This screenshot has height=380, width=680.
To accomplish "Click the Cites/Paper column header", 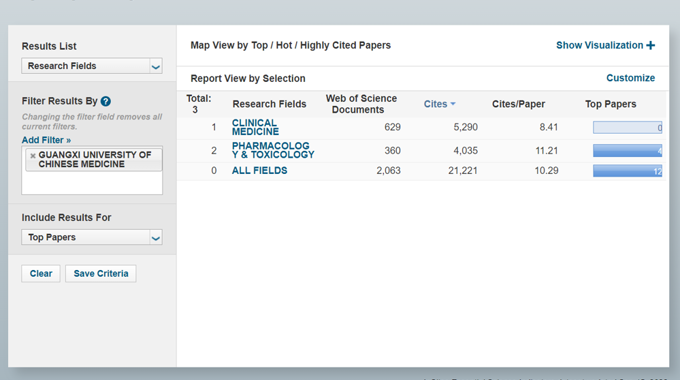I will [518, 104].
